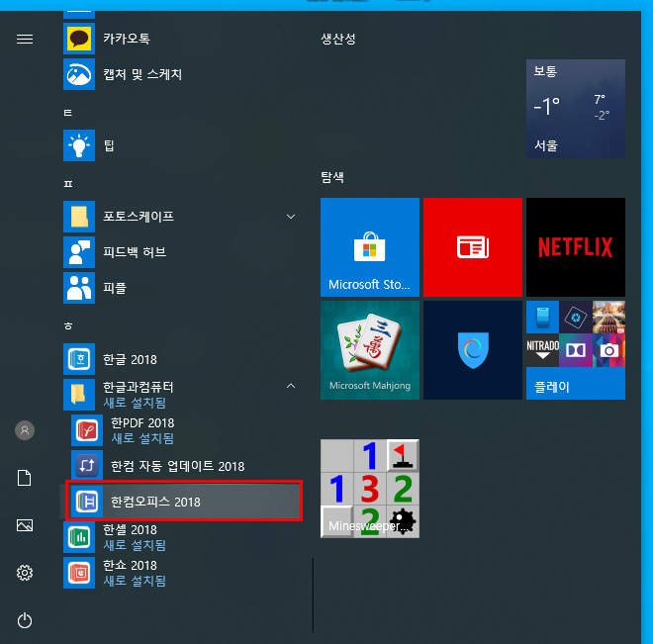The height and width of the screenshot is (644, 653).
Task: Open the Microsoft Store tile
Action: tap(370, 247)
